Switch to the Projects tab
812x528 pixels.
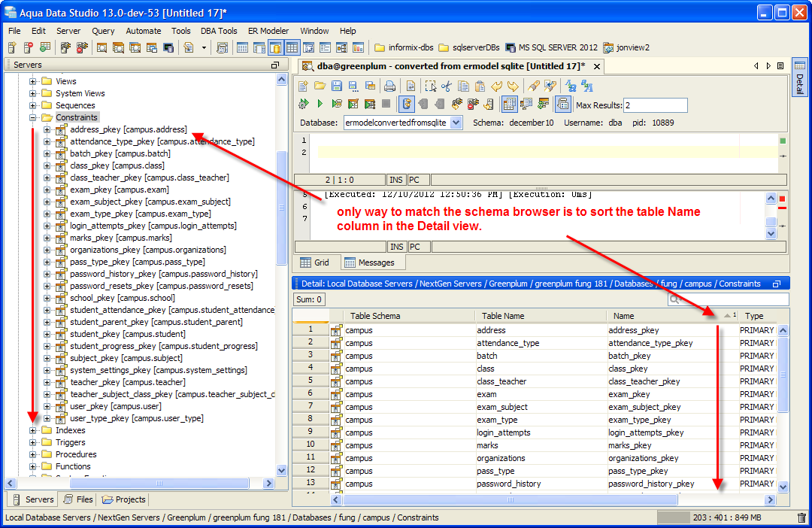[124, 499]
